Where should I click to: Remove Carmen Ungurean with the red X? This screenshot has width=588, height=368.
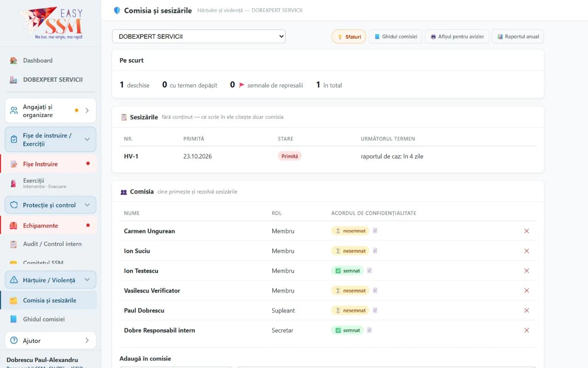526,231
